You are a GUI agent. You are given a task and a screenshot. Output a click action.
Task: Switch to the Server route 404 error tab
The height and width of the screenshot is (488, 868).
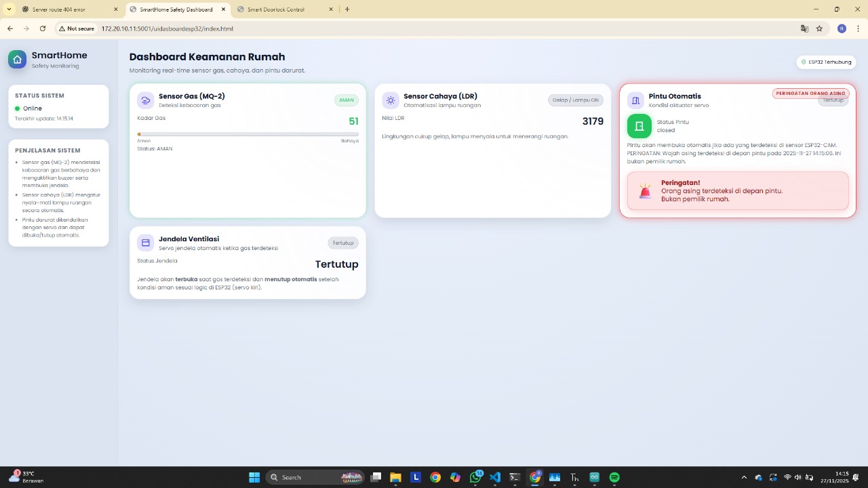coord(64,9)
